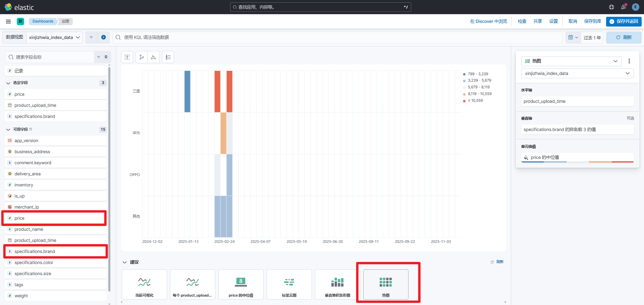Image resolution: width=644 pixels, height=305 pixels.
Task: Open the 单元格值 price 的中位值 dimension
Action: [577, 158]
